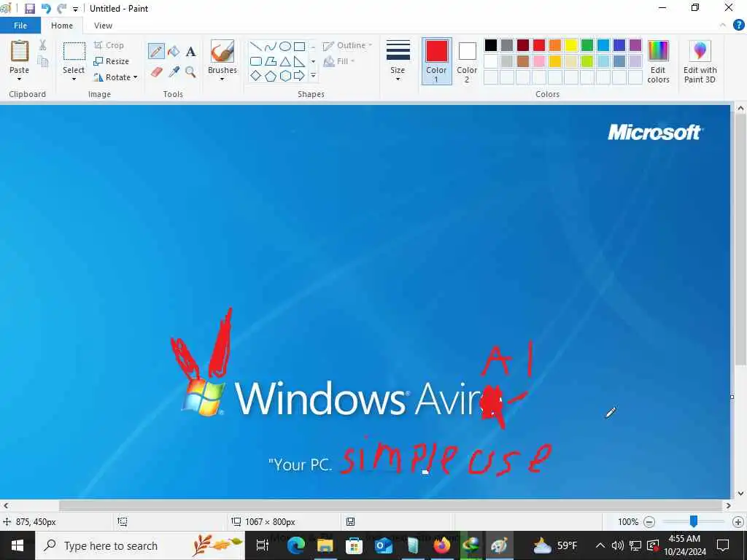Pick the black color swatch
The image size is (747, 560).
pyautogui.click(x=491, y=45)
